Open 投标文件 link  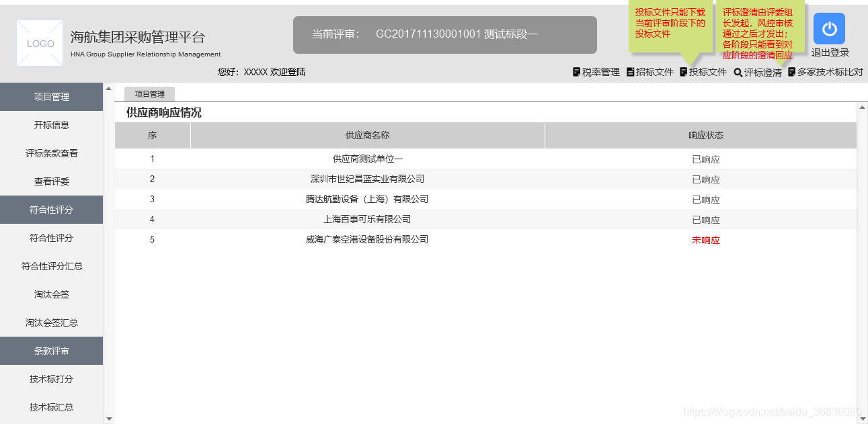(708, 72)
